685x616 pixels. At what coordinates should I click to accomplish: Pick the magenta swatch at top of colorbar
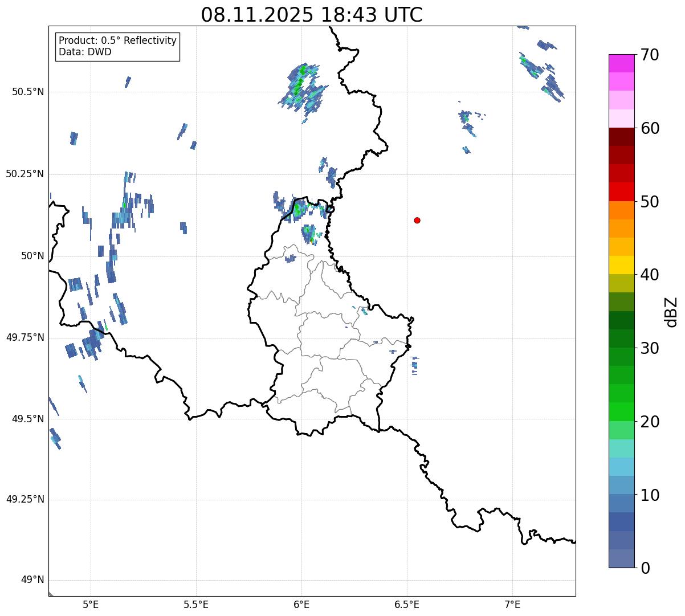pyautogui.click(x=621, y=63)
